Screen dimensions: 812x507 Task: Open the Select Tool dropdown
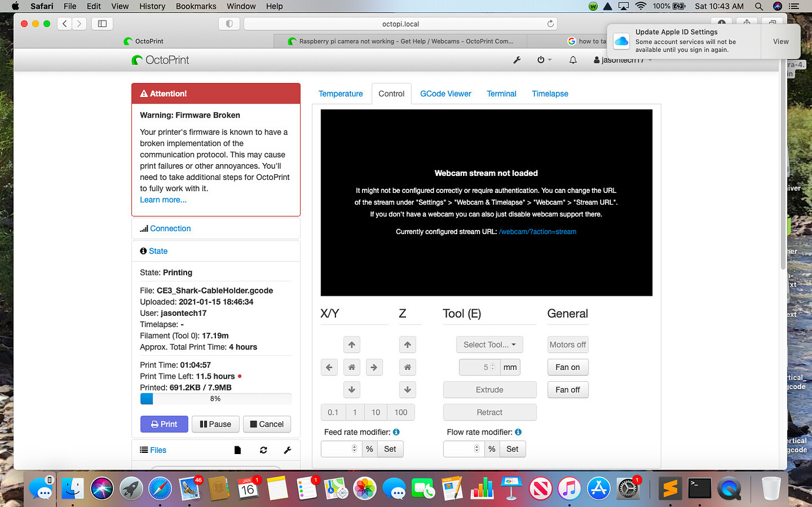[x=490, y=345]
